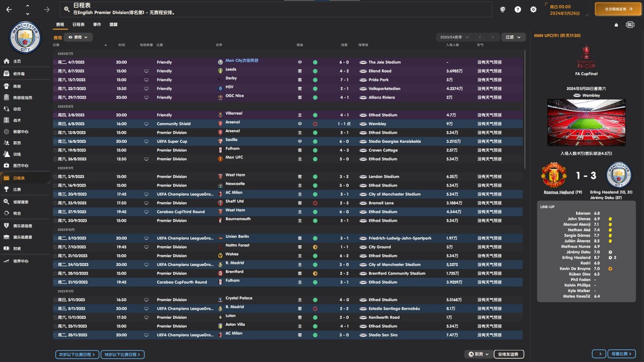The height and width of the screenshot is (362, 644).
Task: Click the 观看比赛 button
Action: (x=622, y=354)
